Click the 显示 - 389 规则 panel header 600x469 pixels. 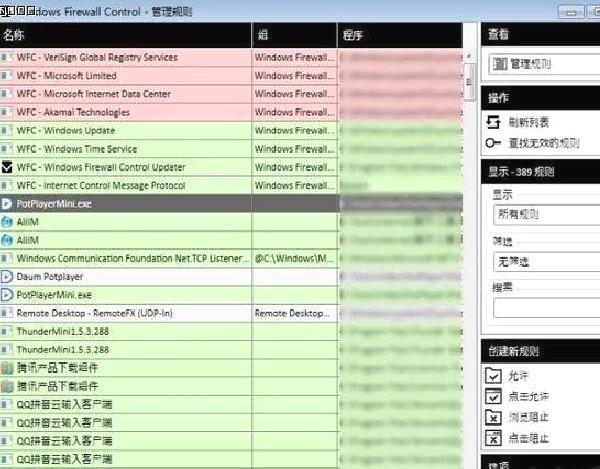(540, 171)
